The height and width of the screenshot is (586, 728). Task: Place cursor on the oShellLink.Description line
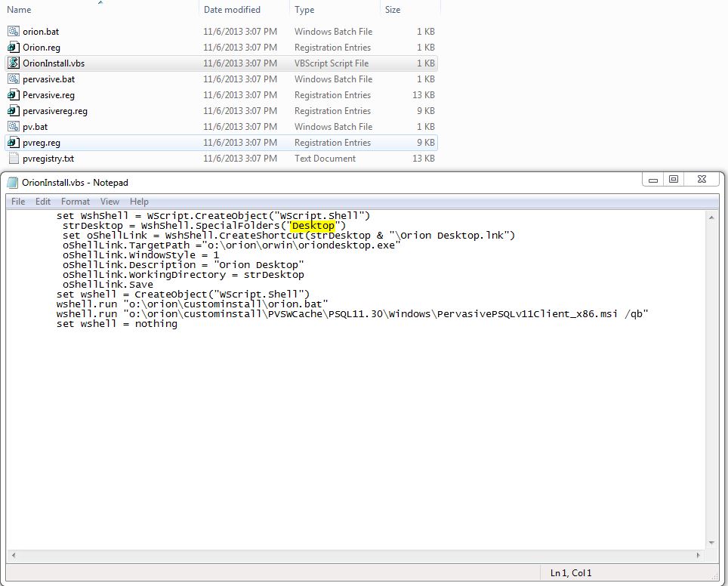point(183,264)
